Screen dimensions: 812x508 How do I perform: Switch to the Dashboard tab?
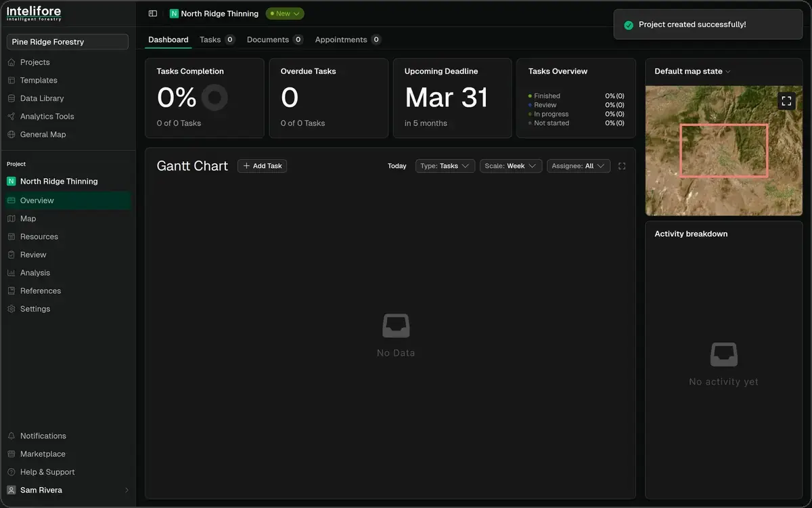point(168,40)
